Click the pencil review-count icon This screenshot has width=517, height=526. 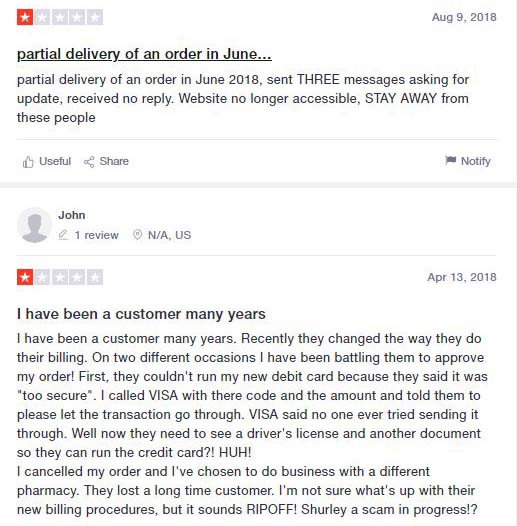pos(63,234)
